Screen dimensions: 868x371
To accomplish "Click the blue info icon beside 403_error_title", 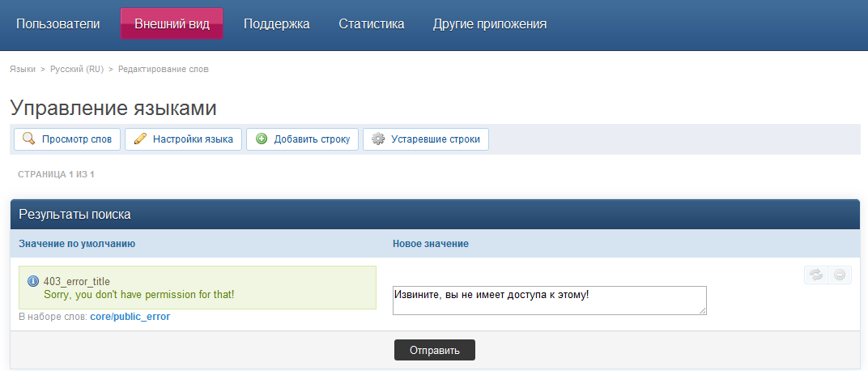I will 32,281.
